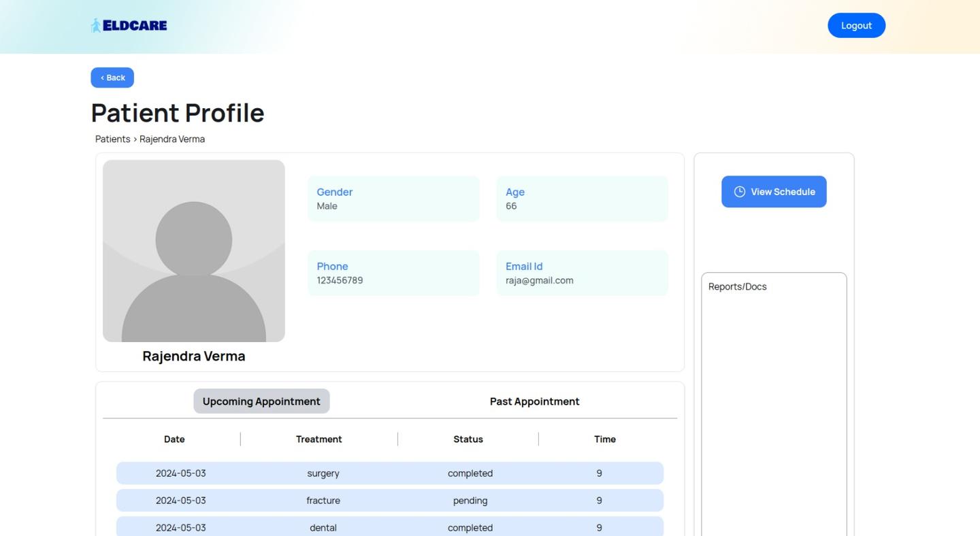
Task: Click the raja@gmail.com email value
Action: coord(539,280)
